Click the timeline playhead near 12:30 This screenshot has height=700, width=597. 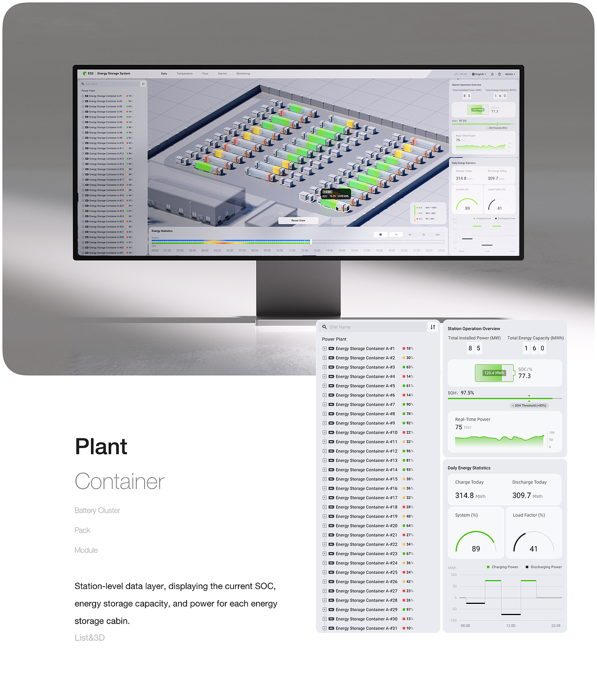[x=311, y=242]
